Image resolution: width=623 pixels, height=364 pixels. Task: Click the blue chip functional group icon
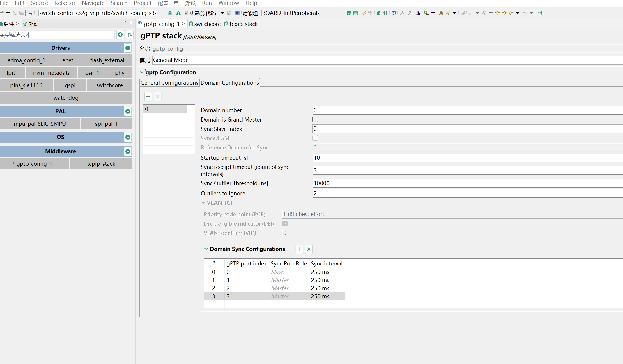pyautogui.click(x=237, y=13)
